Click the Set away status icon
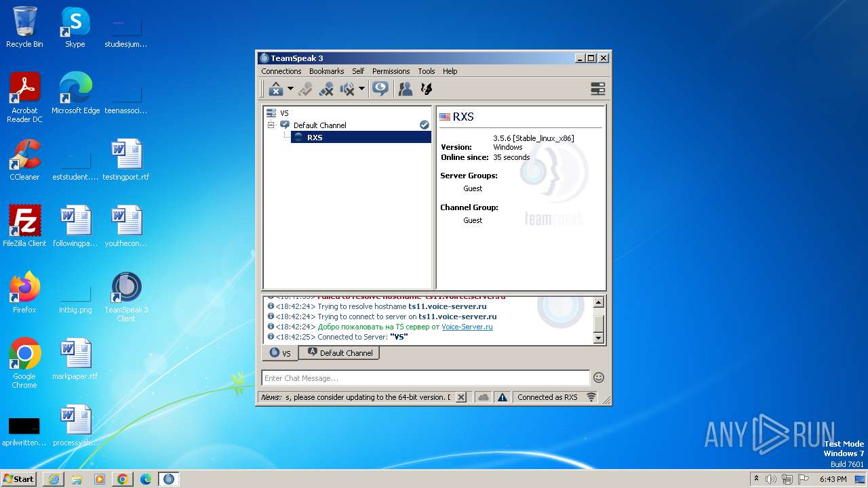Viewport: 868px width, 488px height. tap(380, 89)
